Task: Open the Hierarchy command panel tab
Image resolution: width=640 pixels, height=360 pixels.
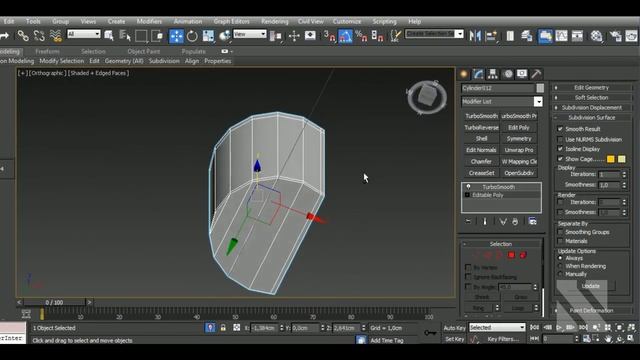Action: [x=493, y=74]
